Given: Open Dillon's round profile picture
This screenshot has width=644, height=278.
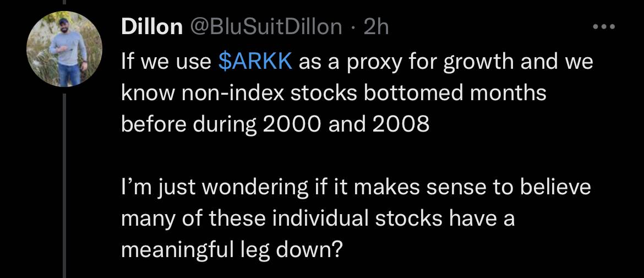Looking at the screenshot, I should (64, 49).
